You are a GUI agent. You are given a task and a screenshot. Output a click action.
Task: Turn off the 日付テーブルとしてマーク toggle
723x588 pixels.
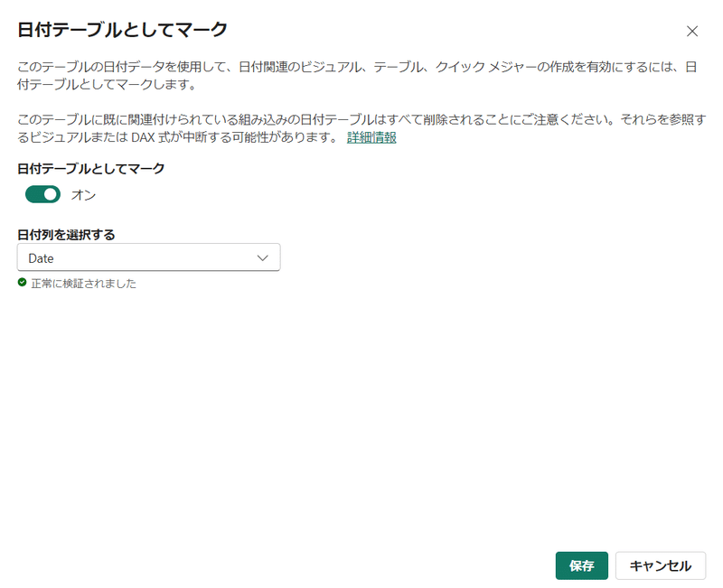[42, 194]
